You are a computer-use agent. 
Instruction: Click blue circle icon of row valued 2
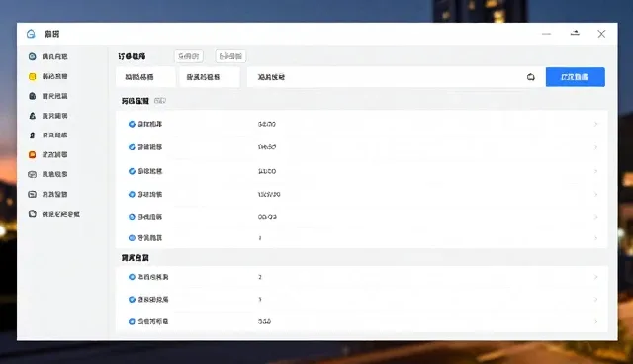pyautogui.click(x=132, y=277)
